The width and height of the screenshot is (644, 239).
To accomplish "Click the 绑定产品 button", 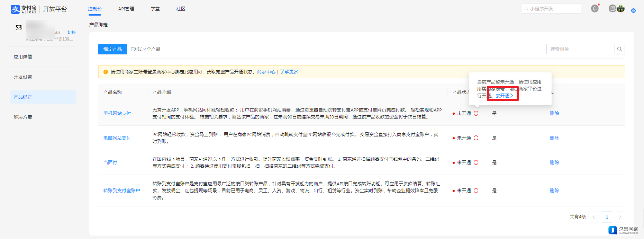I will click(x=112, y=49).
